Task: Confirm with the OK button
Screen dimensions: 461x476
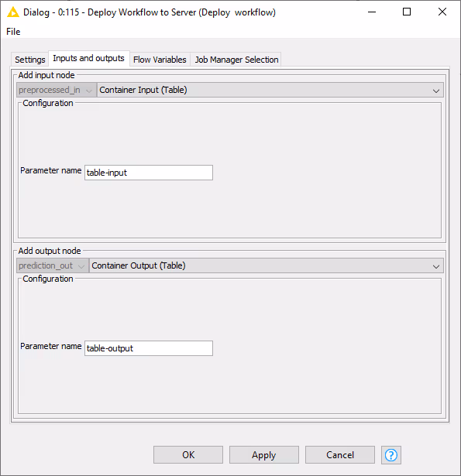Action: point(188,455)
